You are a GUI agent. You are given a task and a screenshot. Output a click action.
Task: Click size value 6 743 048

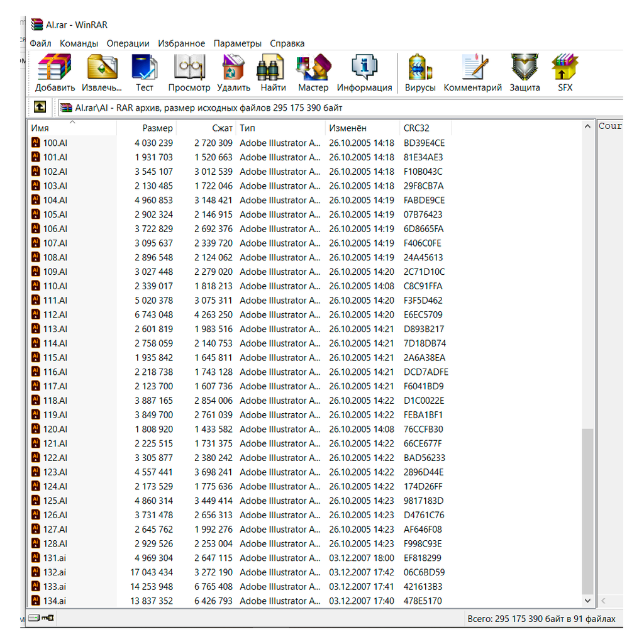(153, 314)
